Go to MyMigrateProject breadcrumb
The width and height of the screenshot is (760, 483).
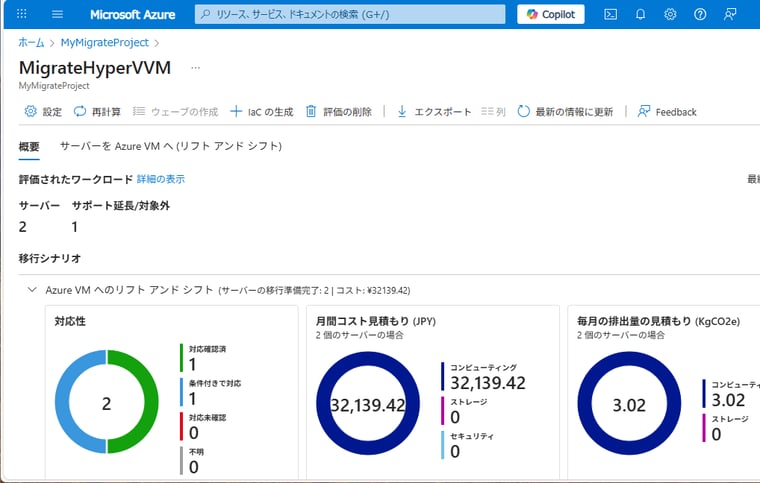(105, 43)
